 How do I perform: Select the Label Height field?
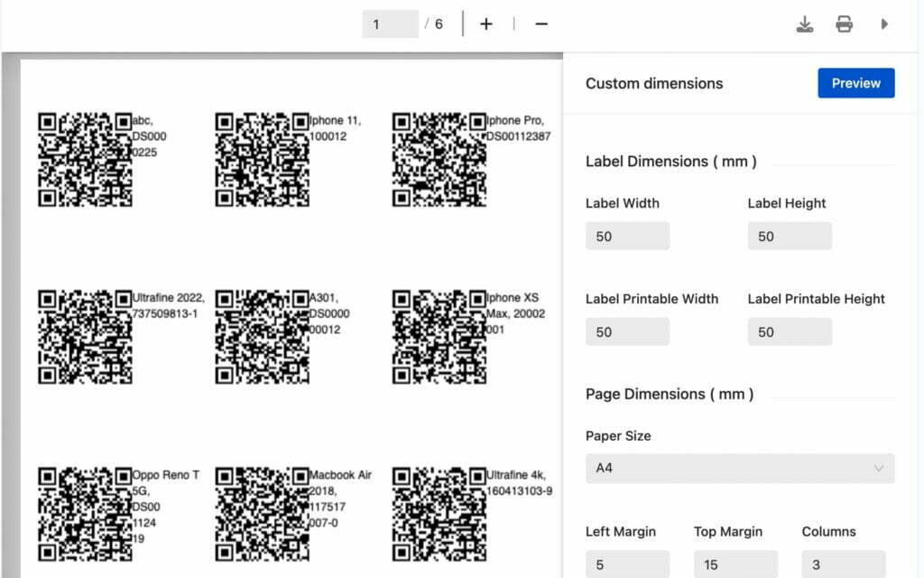tap(790, 236)
